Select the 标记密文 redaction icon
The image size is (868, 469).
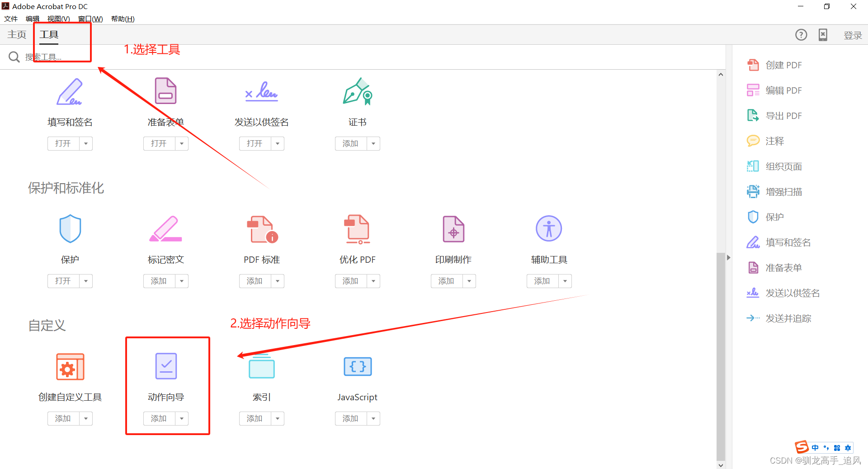pos(165,229)
